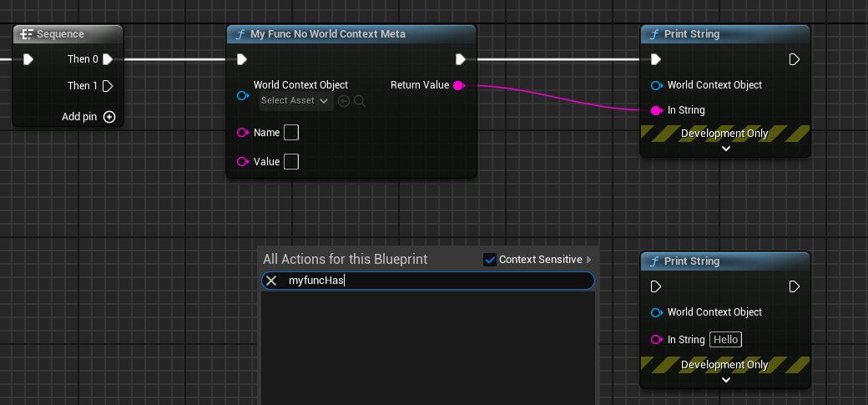Expand the bottom Print String node chevron
868x405 pixels.
[725, 379]
